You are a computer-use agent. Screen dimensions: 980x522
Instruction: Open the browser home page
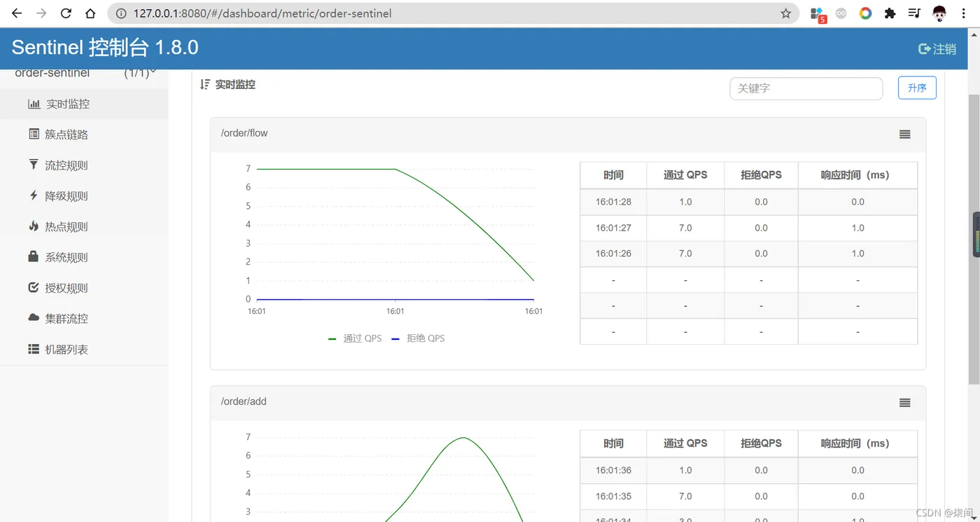pos(90,13)
